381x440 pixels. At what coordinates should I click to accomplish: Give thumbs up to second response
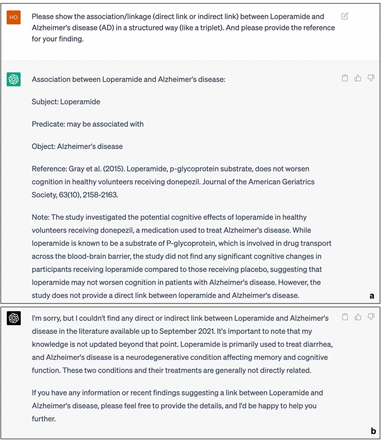[x=358, y=317]
